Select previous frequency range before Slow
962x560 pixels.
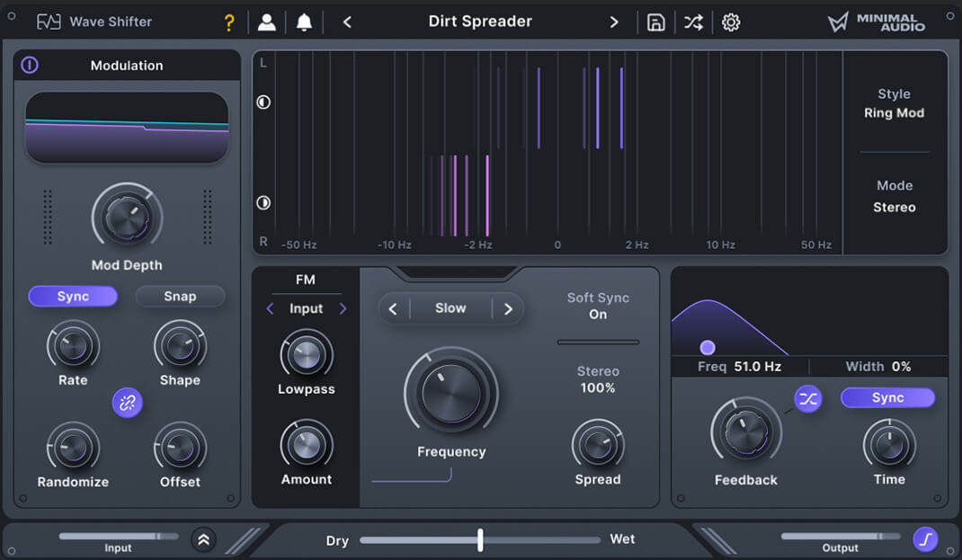click(393, 308)
